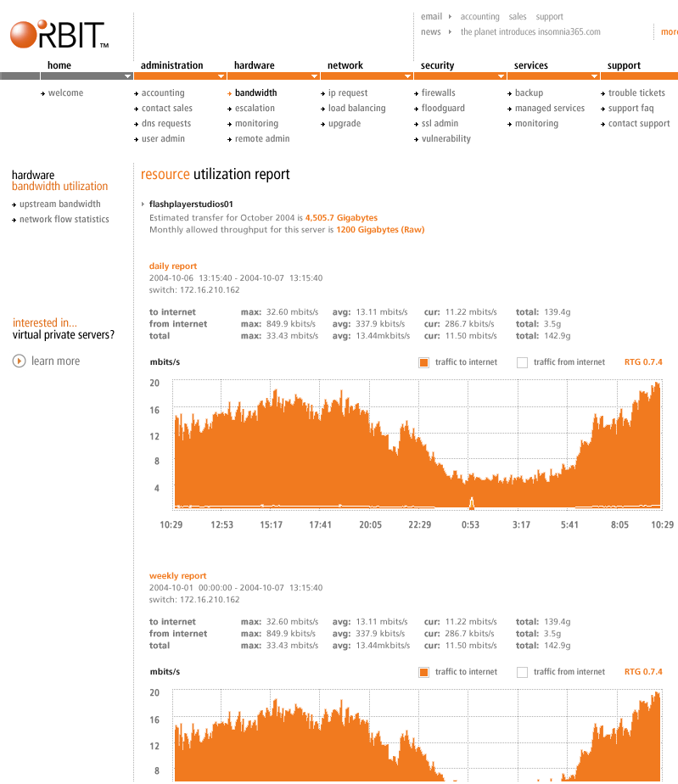Screen dimensions: 678x784
Task: Open managed services link
Action: (x=550, y=108)
